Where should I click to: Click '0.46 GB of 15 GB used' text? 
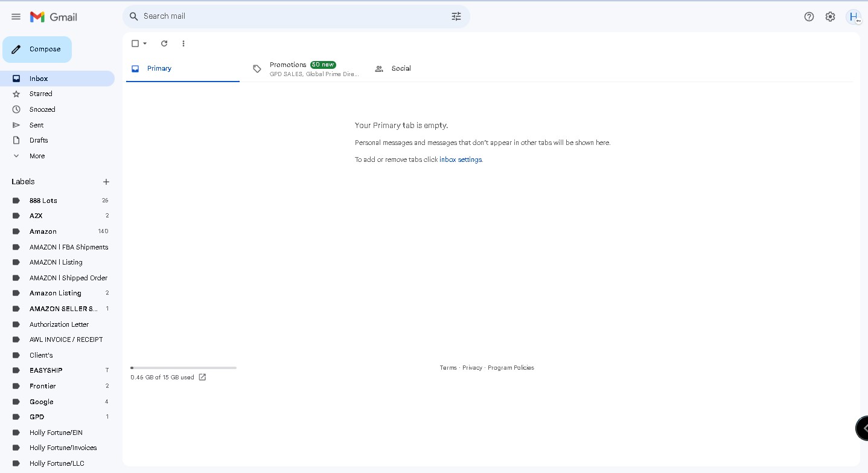click(162, 378)
